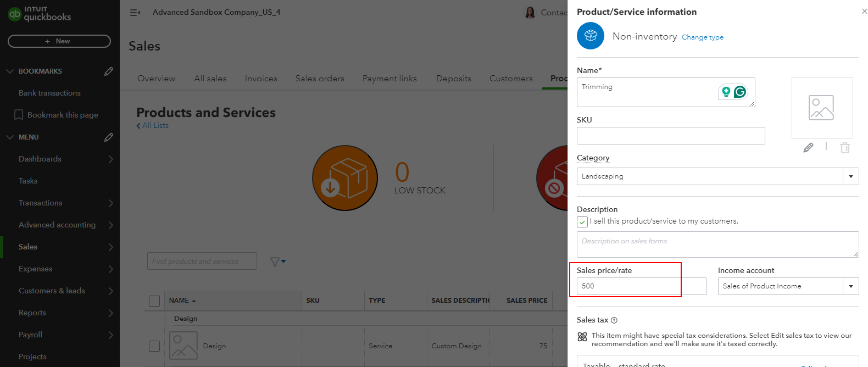The image size is (868, 367).
Task: Click the Sales tax help icon
Action: 614,320
